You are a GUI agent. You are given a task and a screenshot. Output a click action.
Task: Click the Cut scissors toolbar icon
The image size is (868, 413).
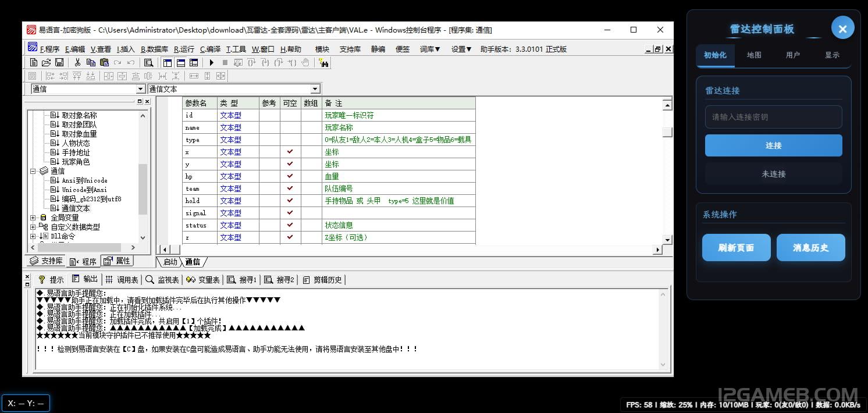[77, 62]
